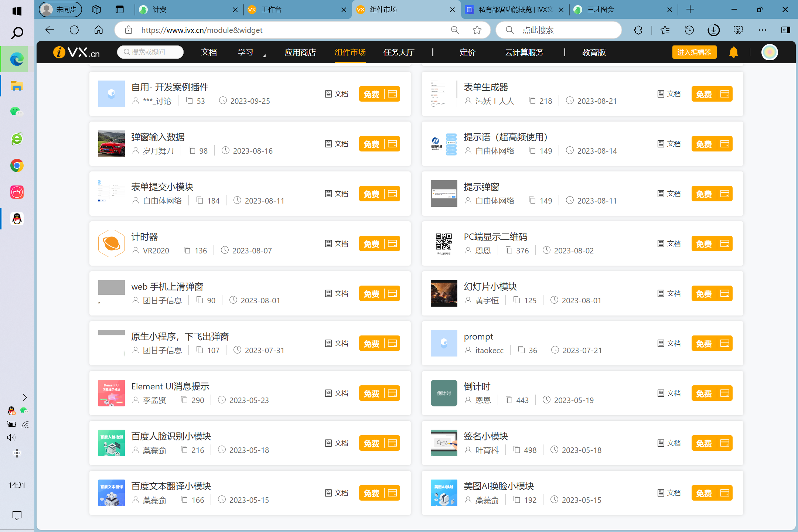
Task: Open 任务大厅 in the navigation bar
Action: (399, 52)
